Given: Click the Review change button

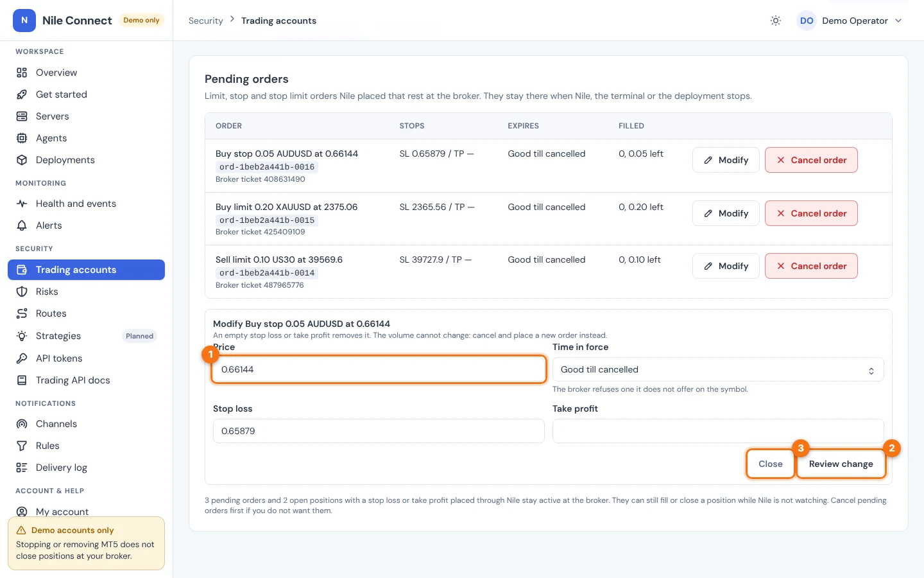Looking at the screenshot, I should (841, 464).
